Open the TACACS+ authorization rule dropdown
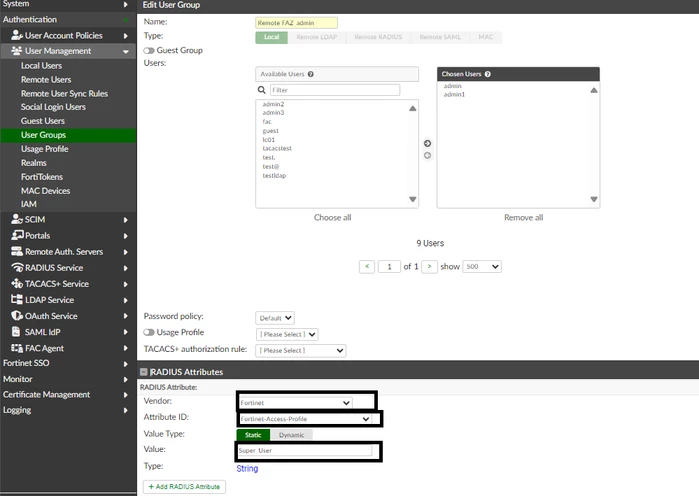 (x=300, y=350)
